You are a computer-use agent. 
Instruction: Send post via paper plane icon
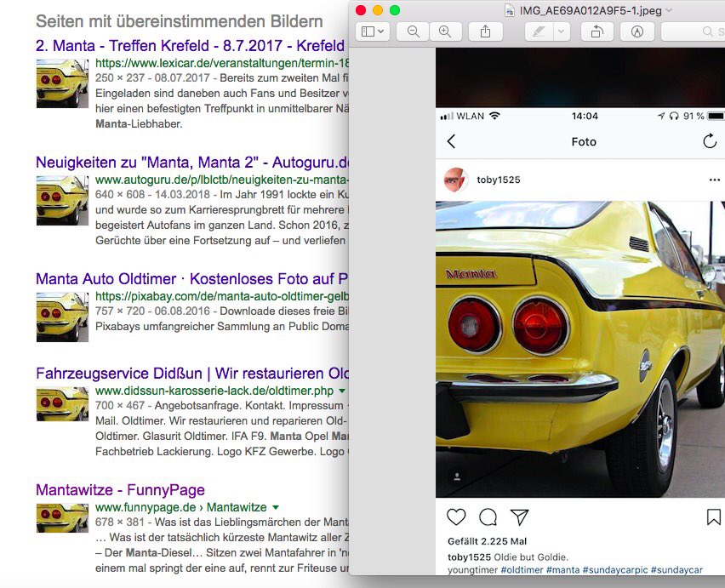519,517
